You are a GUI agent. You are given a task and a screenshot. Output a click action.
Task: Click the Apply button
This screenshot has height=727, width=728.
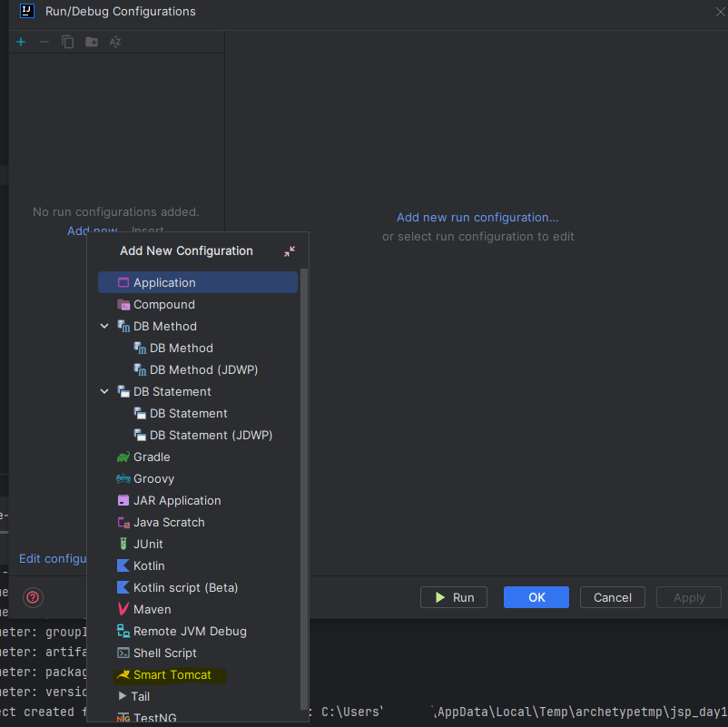coord(689,597)
